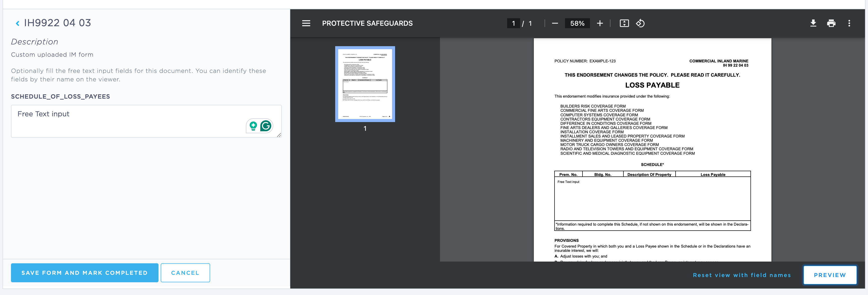Screen dimensions: 868x295
Task: Click the text area resize handle
Action: click(279, 135)
